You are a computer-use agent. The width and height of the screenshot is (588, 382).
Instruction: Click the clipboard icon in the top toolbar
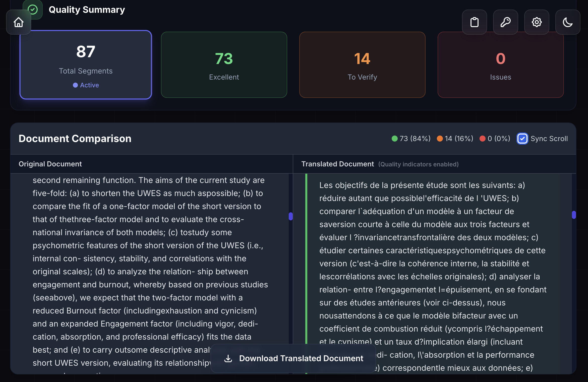tap(474, 22)
